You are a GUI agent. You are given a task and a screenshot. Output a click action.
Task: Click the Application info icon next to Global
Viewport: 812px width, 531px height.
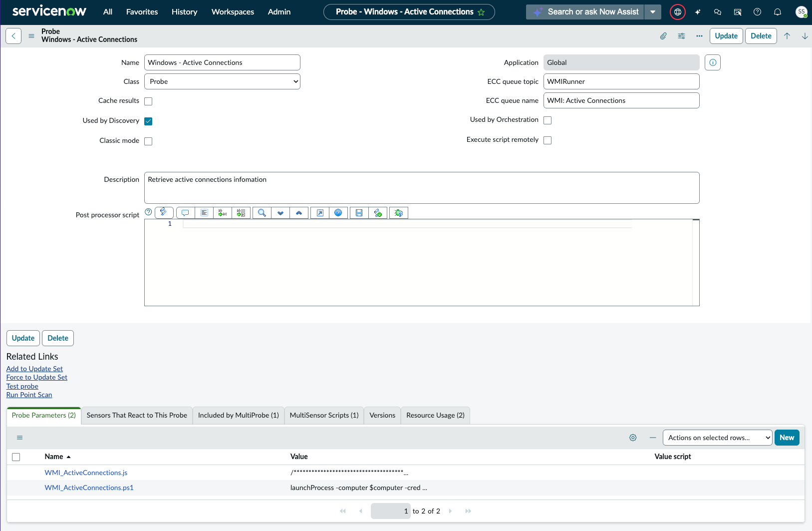(713, 62)
